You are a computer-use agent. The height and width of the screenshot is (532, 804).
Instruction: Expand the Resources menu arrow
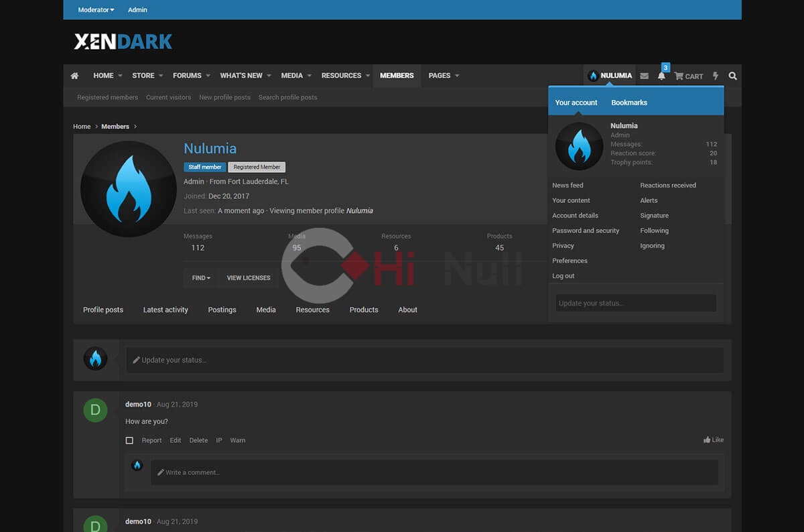click(x=368, y=76)
